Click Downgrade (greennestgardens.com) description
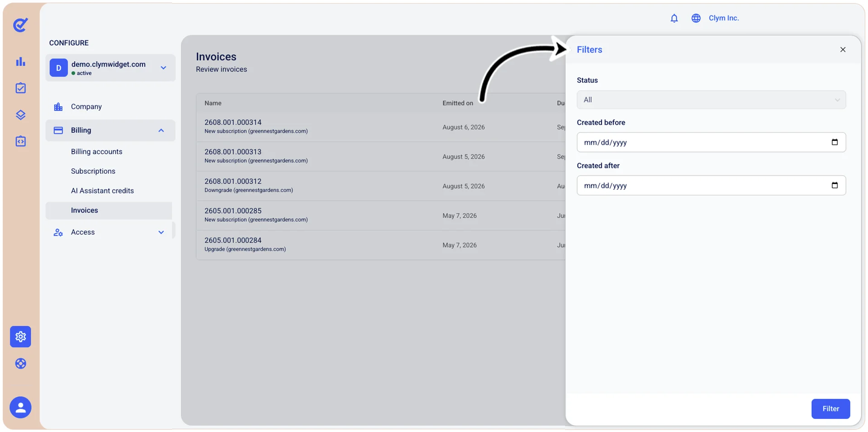 coord(249,190)
